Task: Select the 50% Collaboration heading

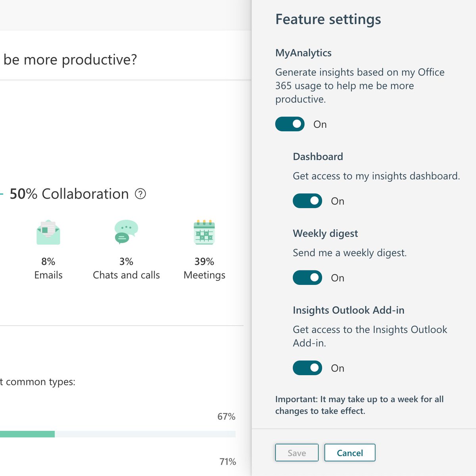Action: [69, 194]
